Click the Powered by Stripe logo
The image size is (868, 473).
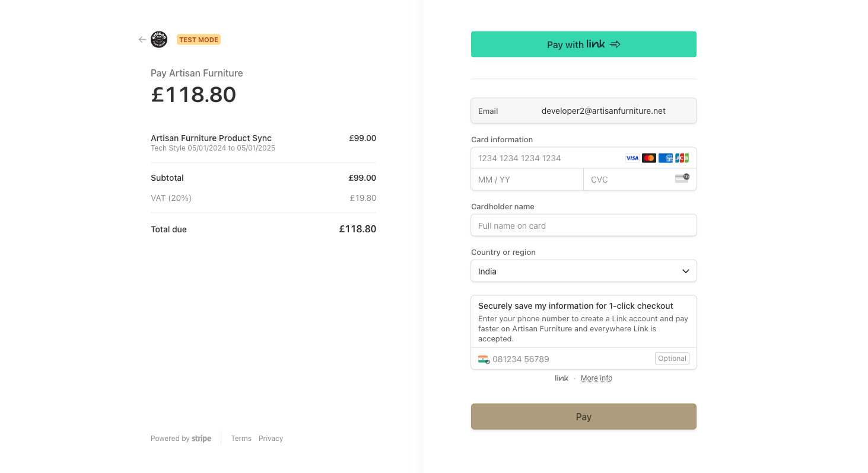pos(201,439)
